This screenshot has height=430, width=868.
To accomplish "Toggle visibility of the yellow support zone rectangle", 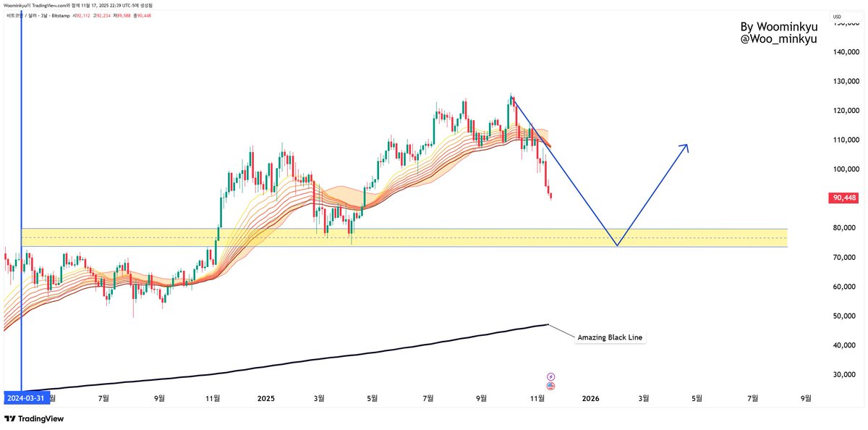I will pyautogui.click(x=434, y=234).
